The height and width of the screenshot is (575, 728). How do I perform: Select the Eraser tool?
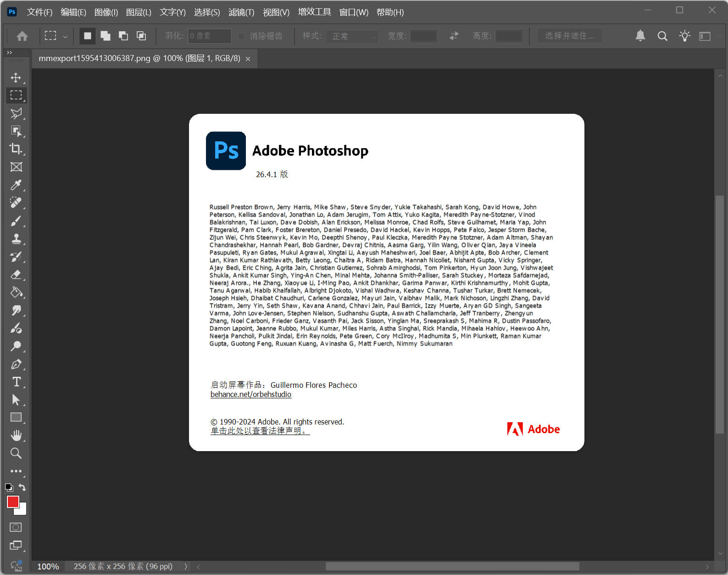pyautogui.click(x=16, y=274)
